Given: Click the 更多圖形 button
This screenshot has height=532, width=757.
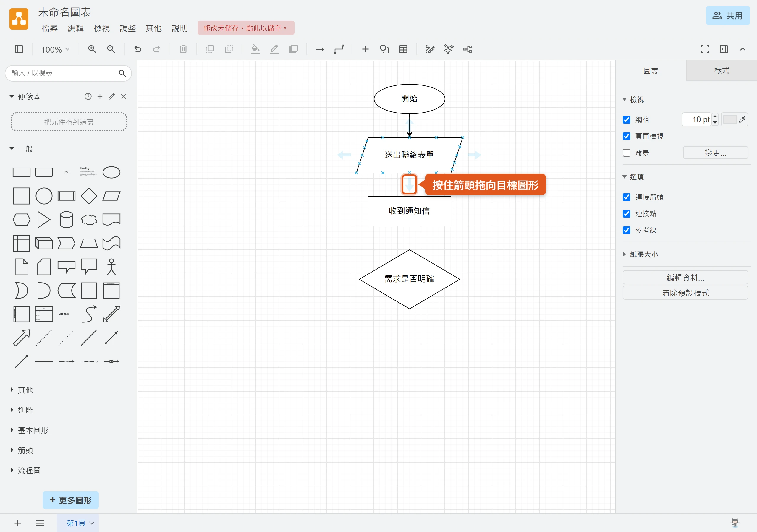Looking at the screenshot, I should 71,500.
